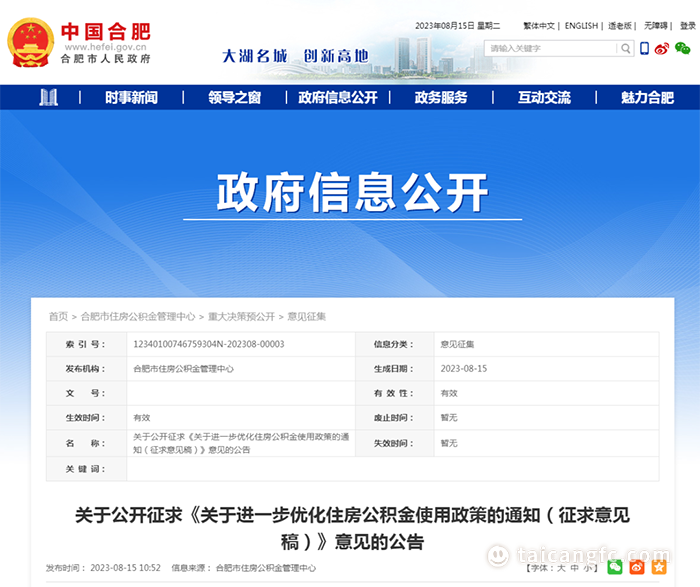The image size is (700, 587).
Task: Set font size to 中
Action: click(575, 568)
